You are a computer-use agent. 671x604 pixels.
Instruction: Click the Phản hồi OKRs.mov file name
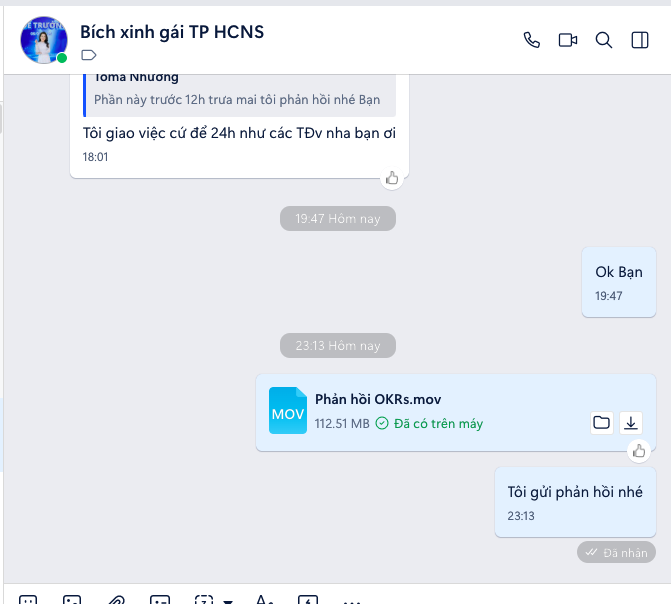point(378,399)
